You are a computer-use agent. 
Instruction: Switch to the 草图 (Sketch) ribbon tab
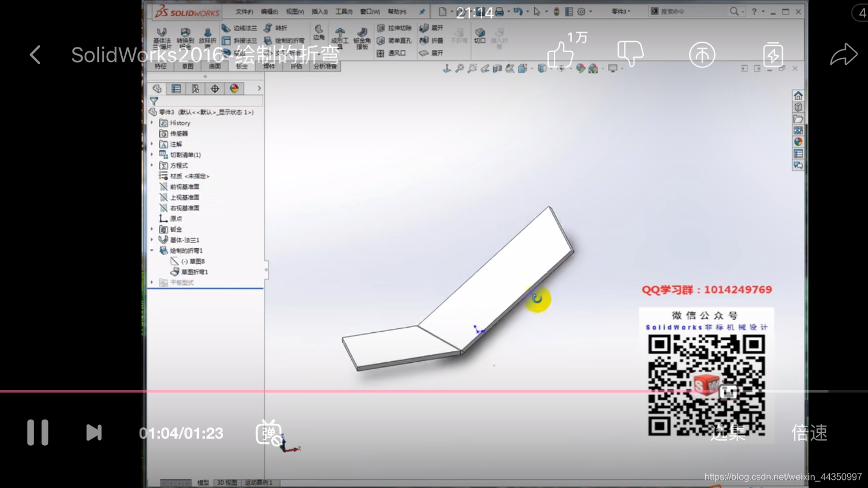188,67
